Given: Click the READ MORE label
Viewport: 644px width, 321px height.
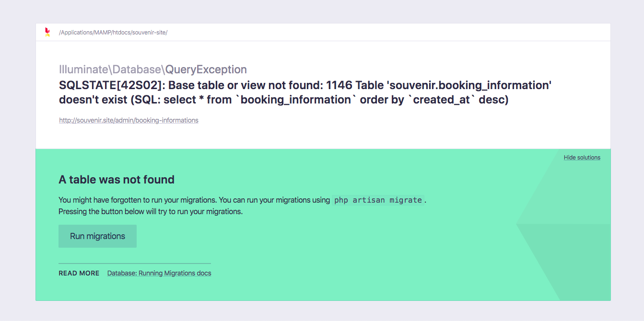Looking at the screenshot, I should click(79, 273).
